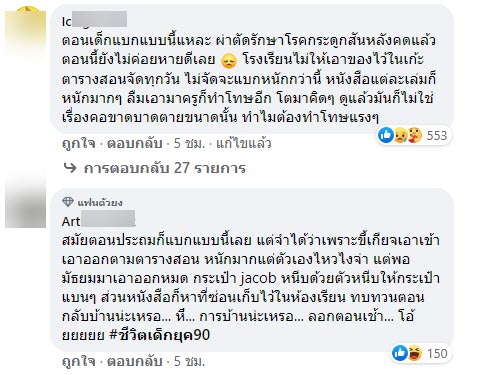
Task: Click the crying reaction emoji on first comment
Action: click(400, 136)
